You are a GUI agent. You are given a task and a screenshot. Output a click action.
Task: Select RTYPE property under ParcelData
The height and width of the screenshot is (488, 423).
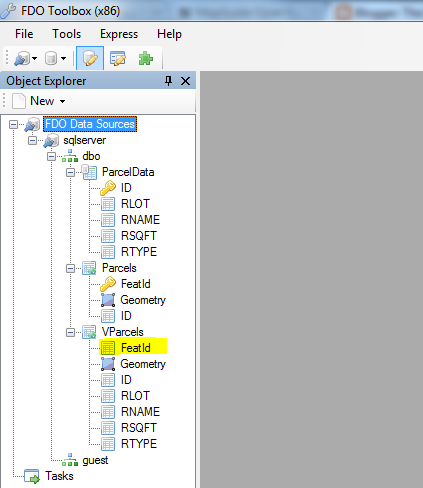pos(139,252)
